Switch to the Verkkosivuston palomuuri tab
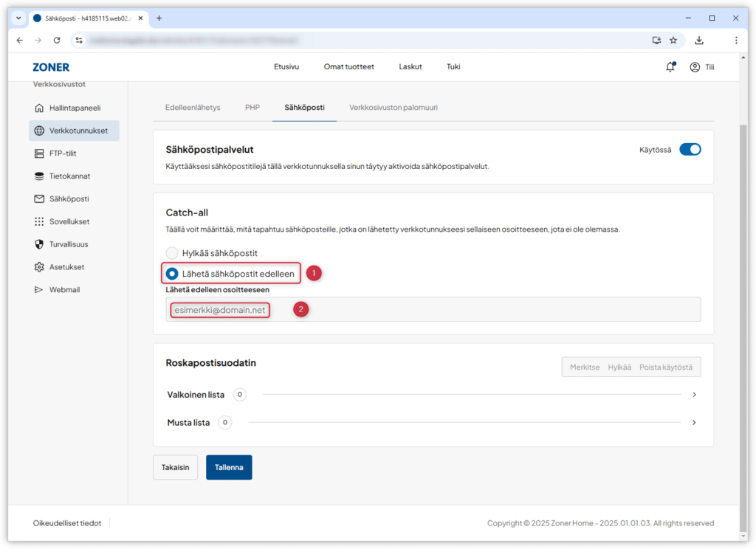This screenshot has width=756, height=549. click(393, 107)
